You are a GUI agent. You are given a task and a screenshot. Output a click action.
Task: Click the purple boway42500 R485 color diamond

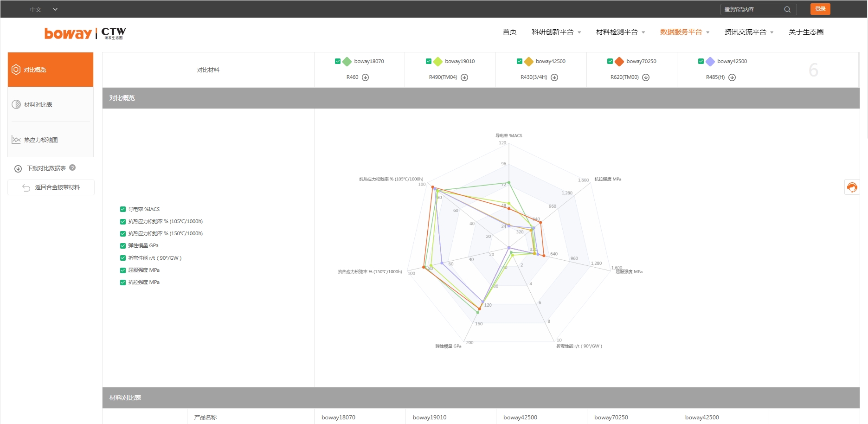[x=710, y=62]
